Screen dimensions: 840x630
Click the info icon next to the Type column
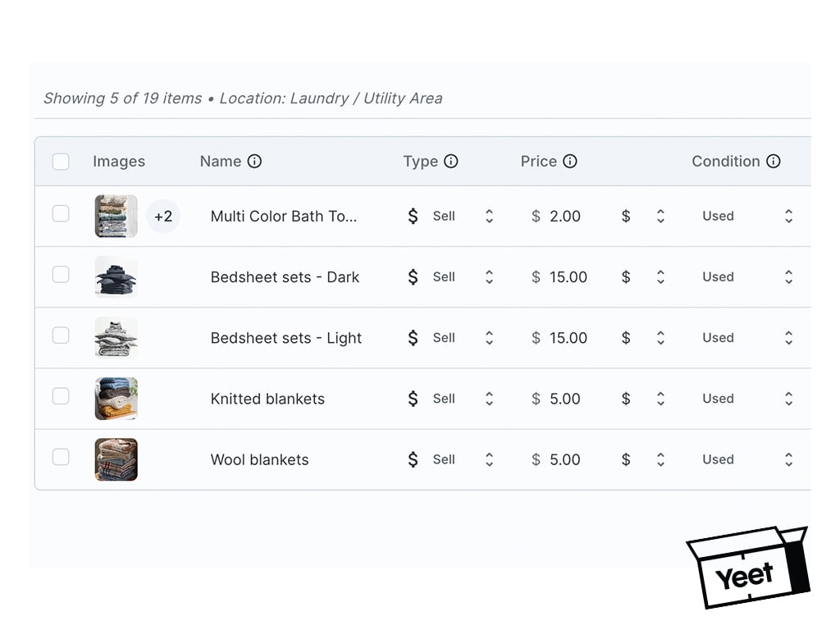click(x=451, y=162)
